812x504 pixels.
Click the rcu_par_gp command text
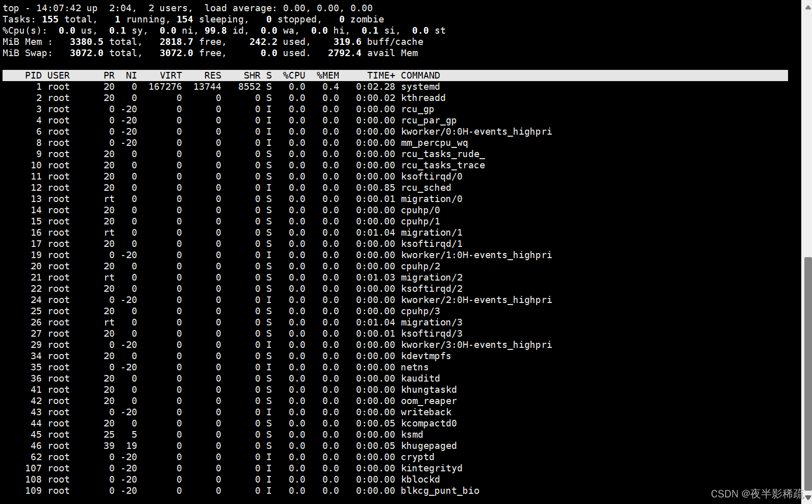(x=429, y=120)
